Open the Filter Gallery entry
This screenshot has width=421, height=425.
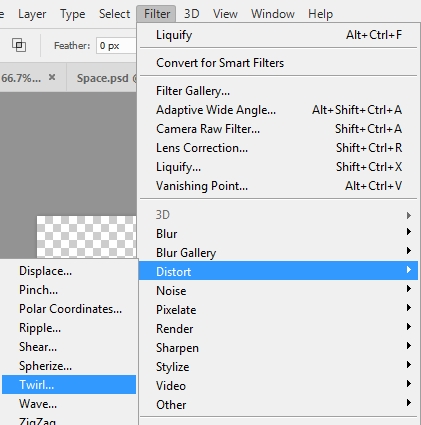(x=278, y=91)
